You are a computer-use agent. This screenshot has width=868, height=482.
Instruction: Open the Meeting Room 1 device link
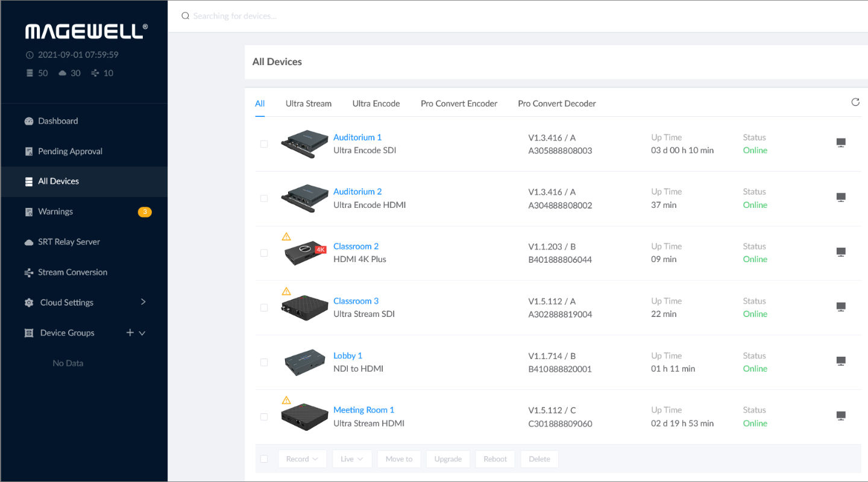(x=363, y=410)
